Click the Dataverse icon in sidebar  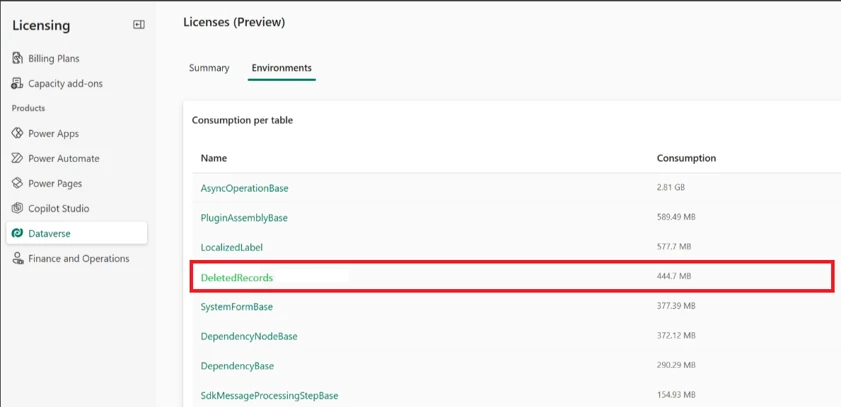pos(17,233)
